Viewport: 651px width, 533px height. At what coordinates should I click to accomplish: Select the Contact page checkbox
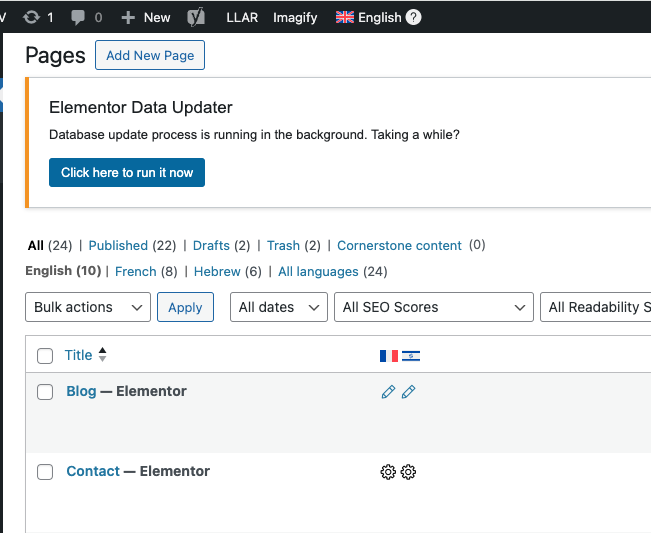[45, 472]
